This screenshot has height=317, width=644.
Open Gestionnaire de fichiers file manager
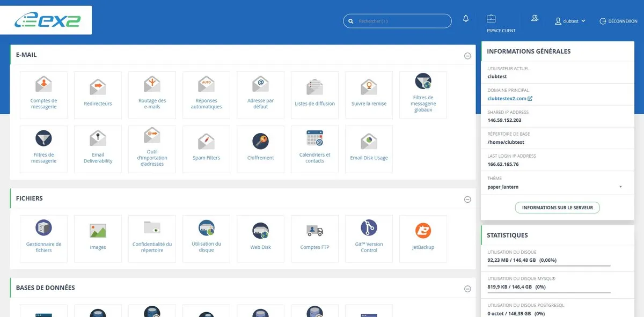coord(43,239)
